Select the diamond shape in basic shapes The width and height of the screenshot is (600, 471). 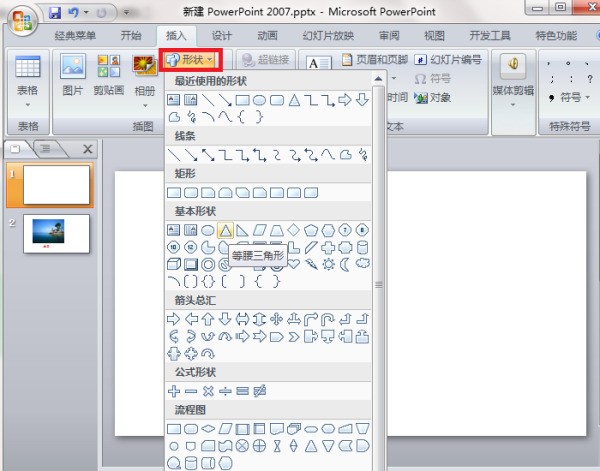293,231
